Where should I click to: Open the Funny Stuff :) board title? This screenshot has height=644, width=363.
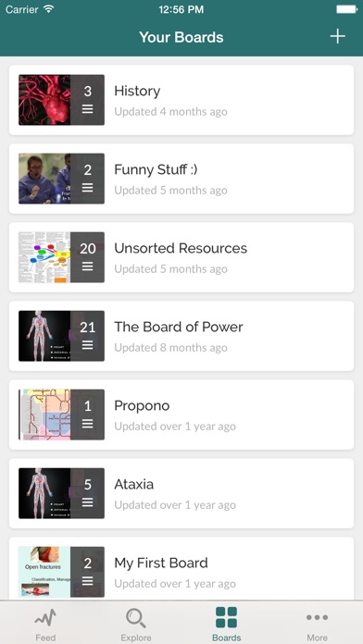[x=156, y=169]
